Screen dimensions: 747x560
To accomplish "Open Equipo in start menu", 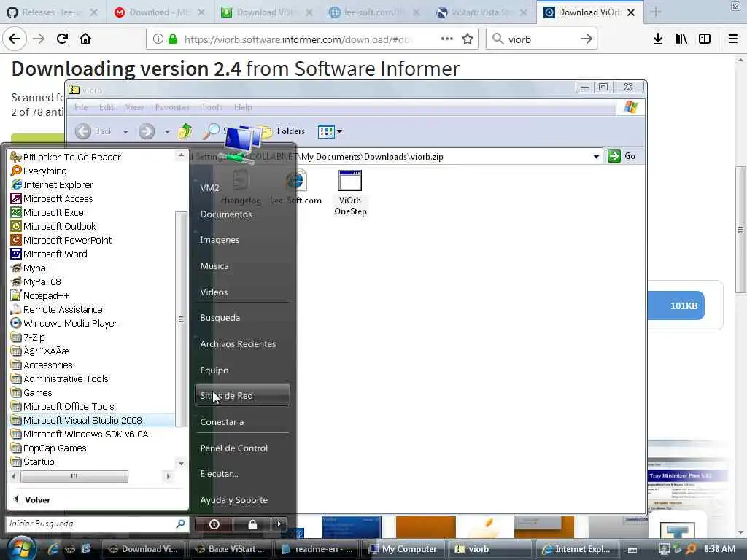I will click(x=214, y=370).
